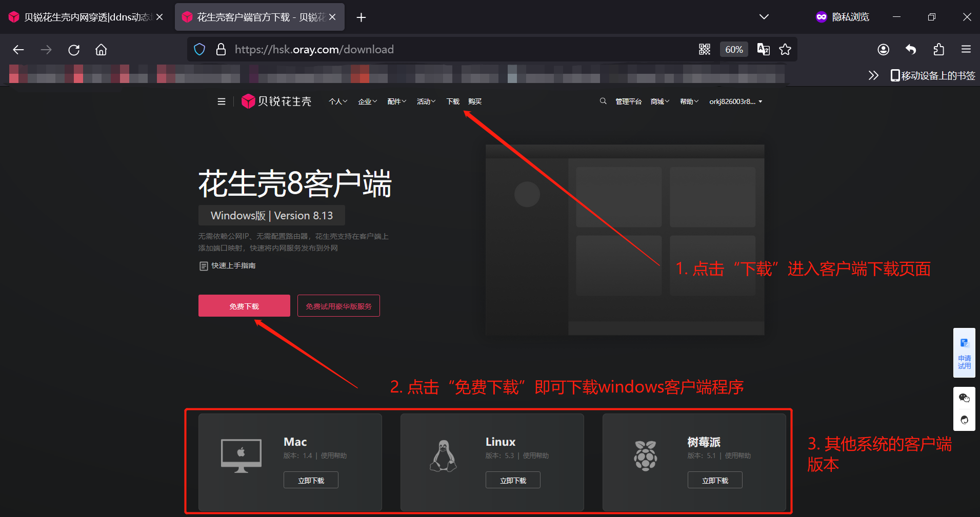The width and height of the screenshot is (980, 517).
Task: Expand the 个人 dropdown menu
Action: [337, 101]
